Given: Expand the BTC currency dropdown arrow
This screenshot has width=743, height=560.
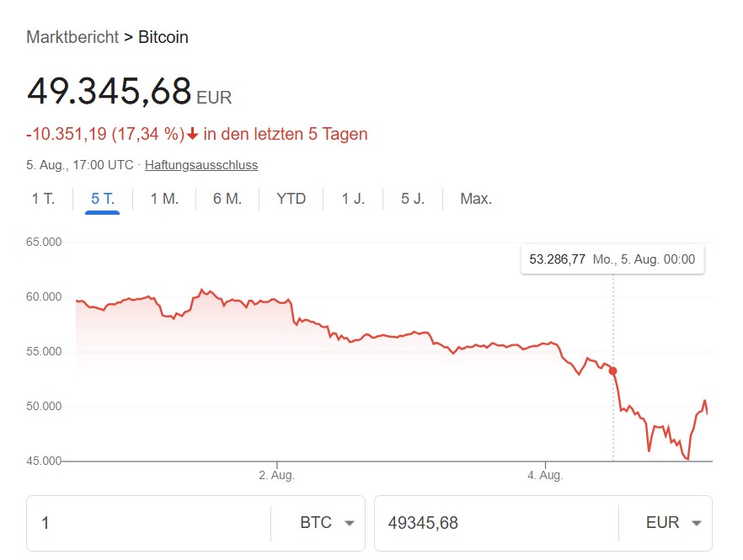Looking at the screenshot, I should [350, 523].
